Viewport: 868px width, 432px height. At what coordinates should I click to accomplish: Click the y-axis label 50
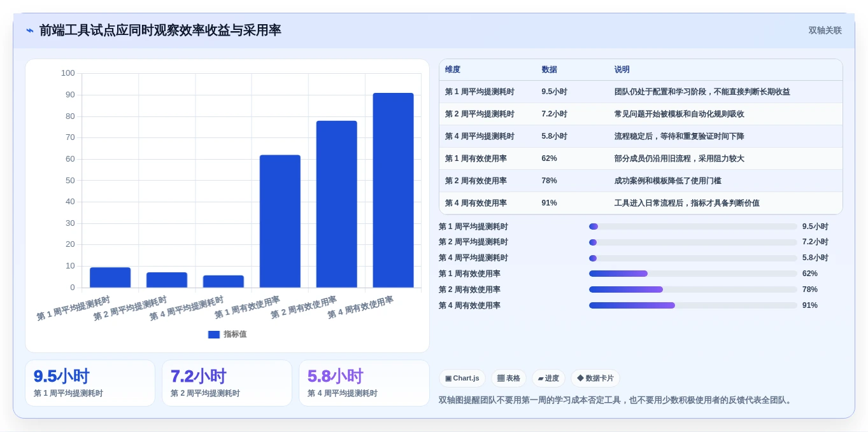click(x=70, y=181)
